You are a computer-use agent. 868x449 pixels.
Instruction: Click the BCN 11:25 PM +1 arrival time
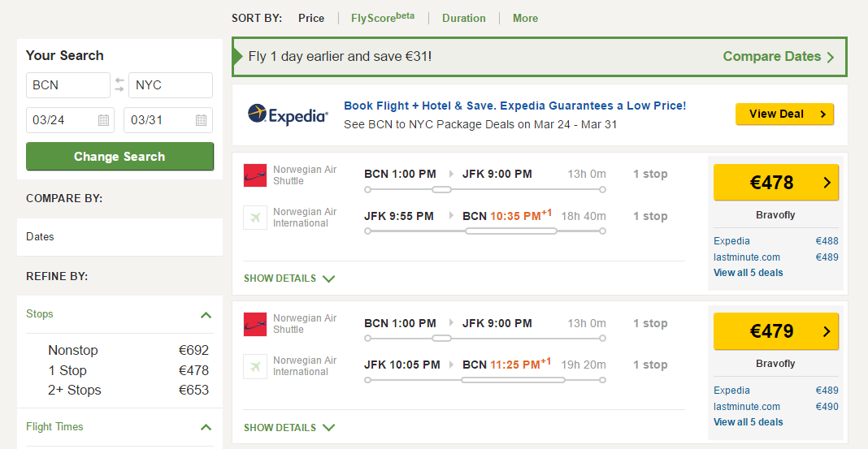[x=507, y=364]
